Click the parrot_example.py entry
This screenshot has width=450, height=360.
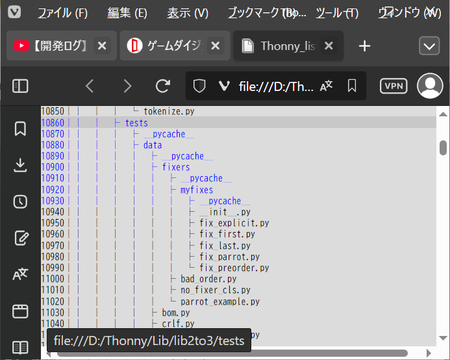coord(220,301)
